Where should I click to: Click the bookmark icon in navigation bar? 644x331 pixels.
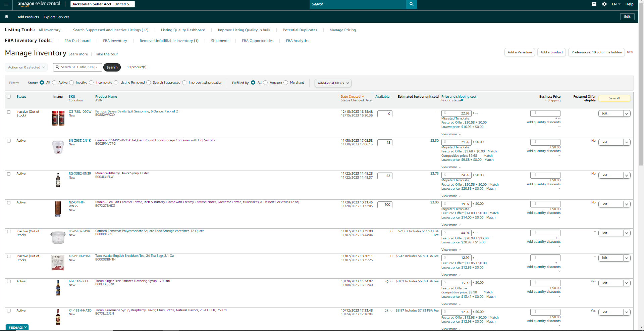coord(6,17)
